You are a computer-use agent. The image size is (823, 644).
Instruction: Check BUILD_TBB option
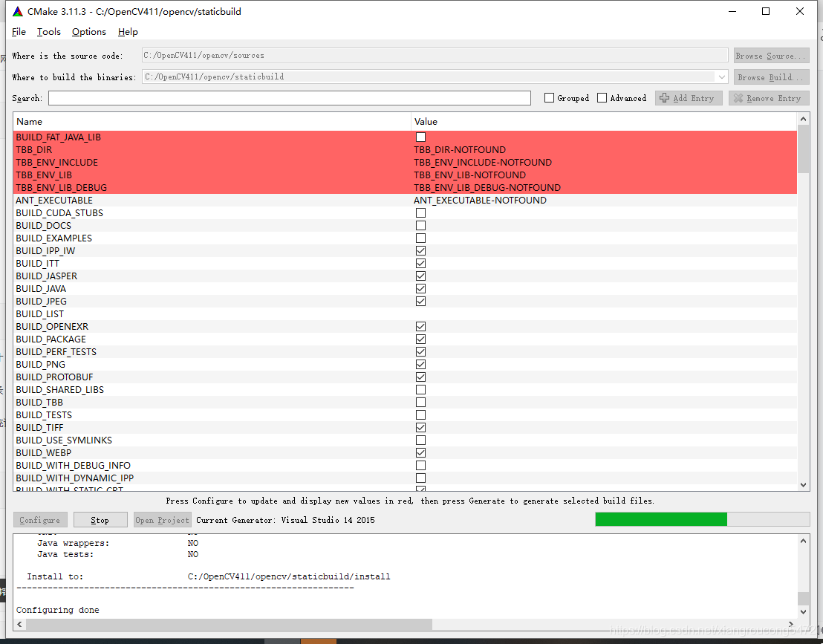coord(420,403)
